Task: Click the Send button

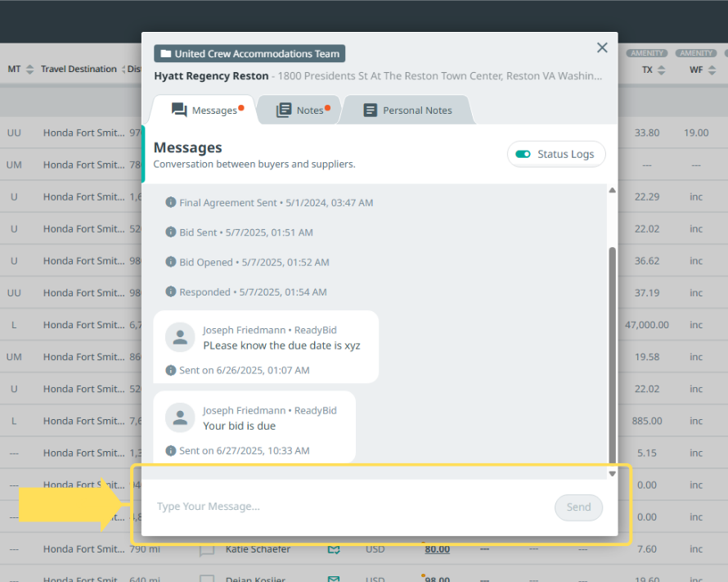Action: point(578,508)
